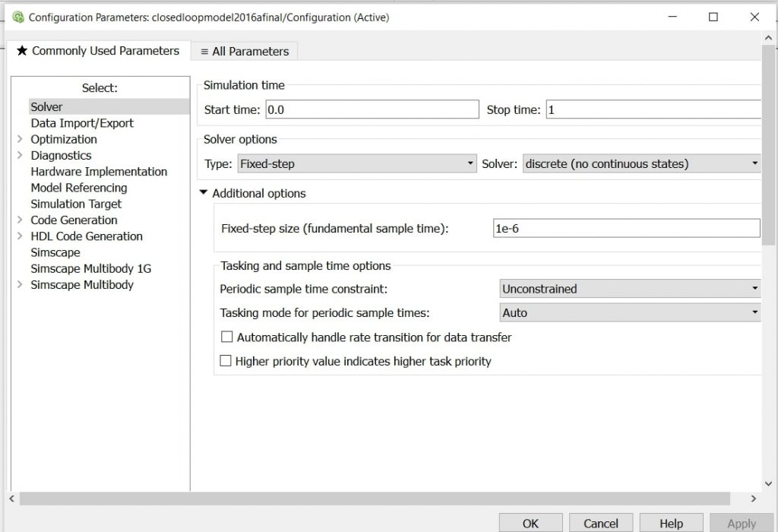This screenshot has height=532, width=778.
Task: Minimize the Configuration Parameters window
Action: (x=672, y=17)
